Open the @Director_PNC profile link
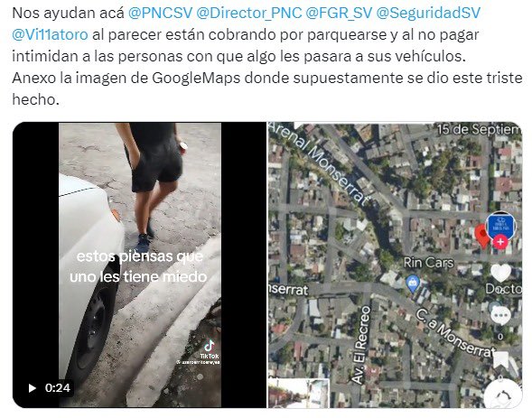The image size is (532, 418). tap(248, 13)
